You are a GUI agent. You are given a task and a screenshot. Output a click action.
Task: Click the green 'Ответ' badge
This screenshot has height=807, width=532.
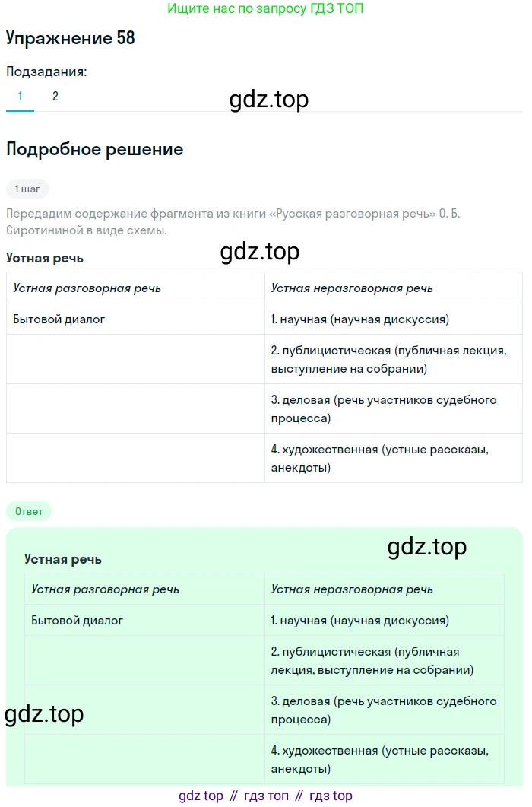pos(29,511)
